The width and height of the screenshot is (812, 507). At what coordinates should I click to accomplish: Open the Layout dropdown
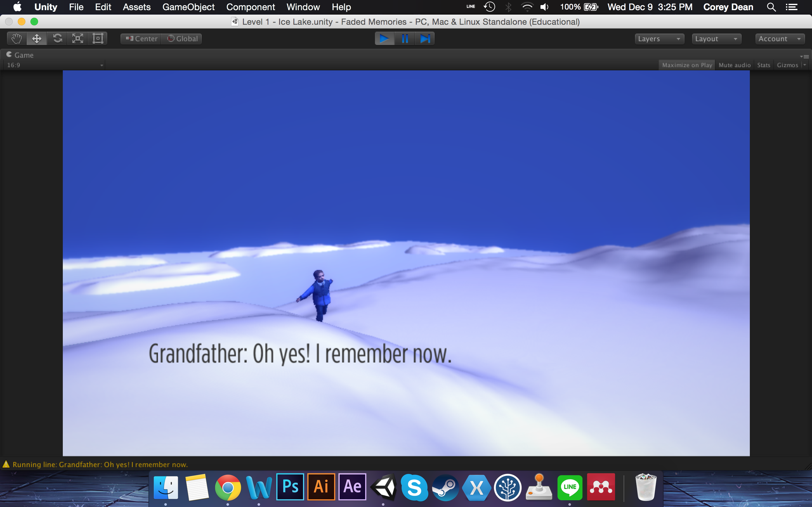point(716,39)
